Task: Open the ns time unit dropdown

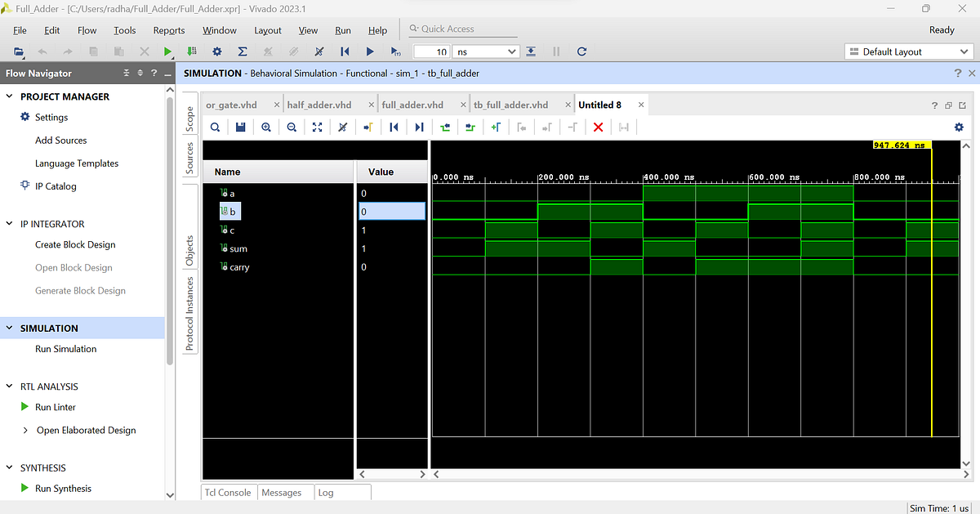Action: (486, 51)
